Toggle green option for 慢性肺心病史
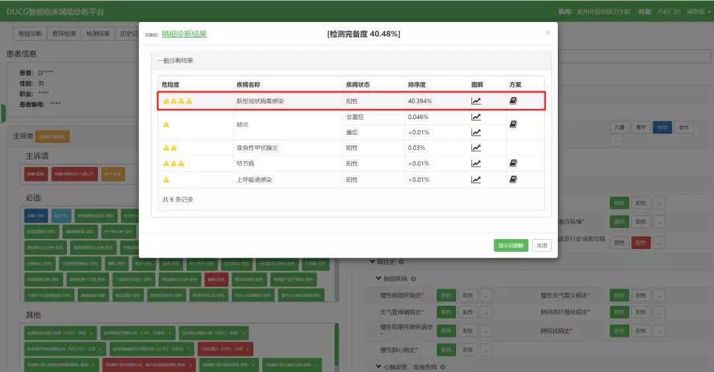Screen dimensions: 714x372 (x=446, y=350)
